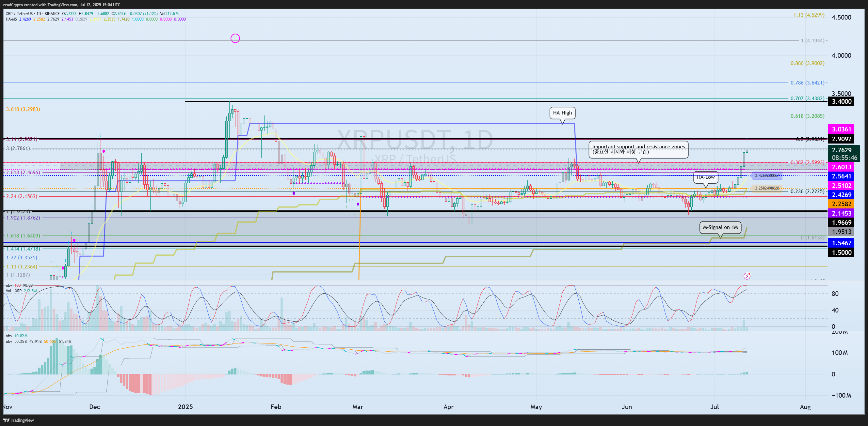Click the Fib label 0.886 (3.9002)
Screen dimensions: 868x426
(x=807, y=63)
